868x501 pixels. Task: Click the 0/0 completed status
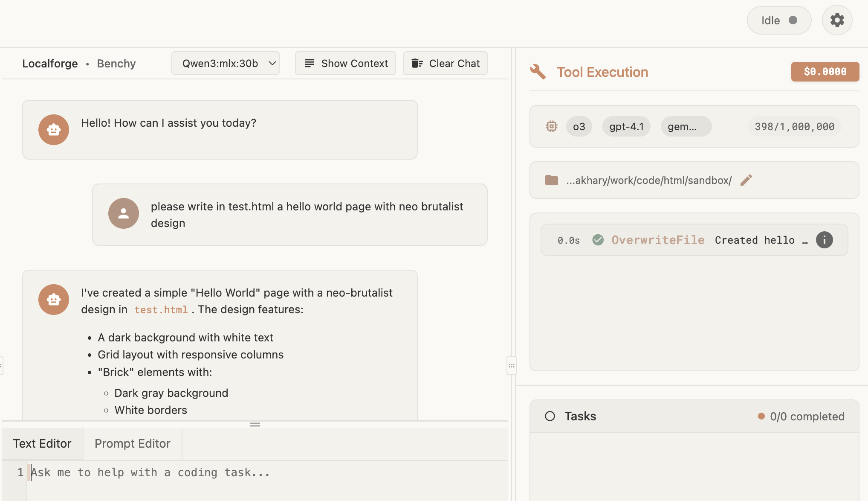click(801, 416)
